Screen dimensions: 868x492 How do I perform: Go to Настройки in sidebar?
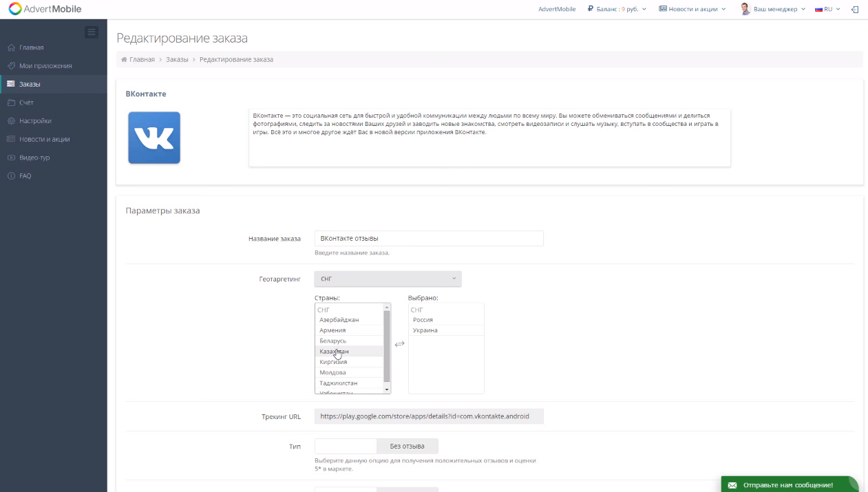(35, 121)
